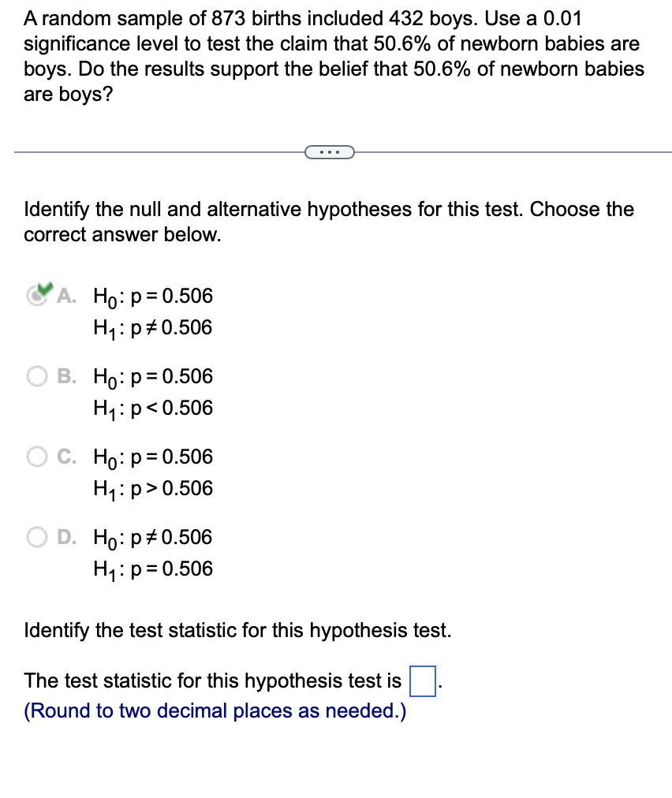Screen dimensions: 672x798
Task: Expand the ellipsis button on the divider
Action: coord(330,151)
